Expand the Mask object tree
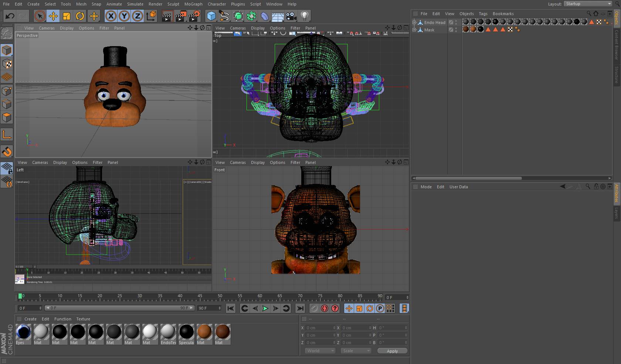621x364 pixels. click(x=414, y=30)
